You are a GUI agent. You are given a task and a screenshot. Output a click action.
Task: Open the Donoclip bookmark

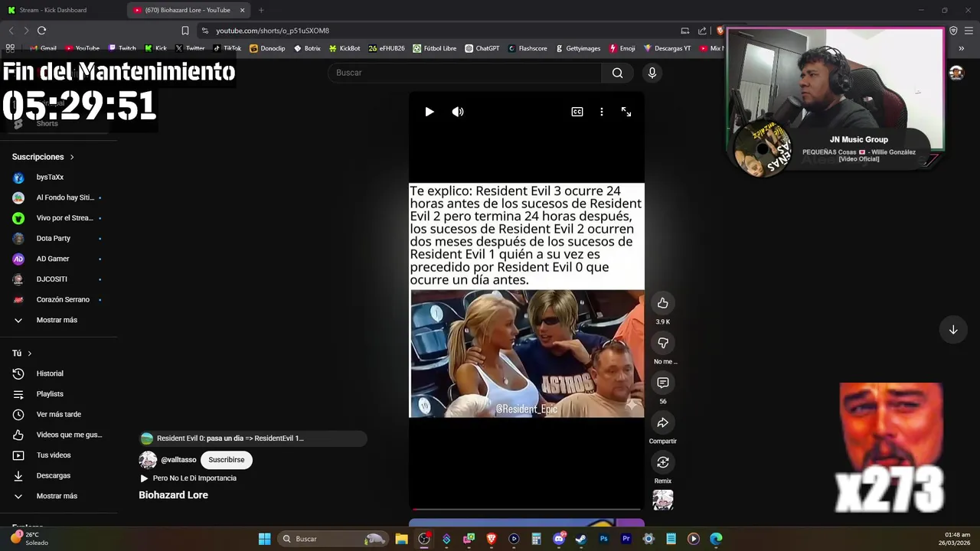267,48
